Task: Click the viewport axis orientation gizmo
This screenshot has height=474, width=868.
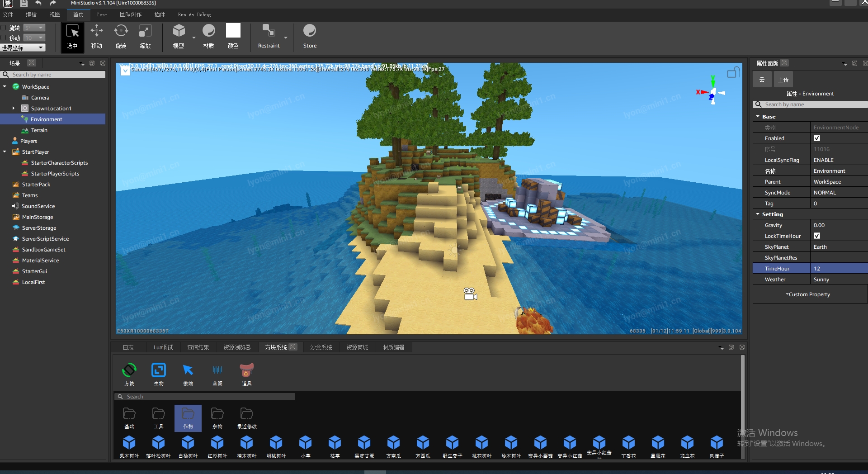Action: pyautogui.click(x=712, y=92)
